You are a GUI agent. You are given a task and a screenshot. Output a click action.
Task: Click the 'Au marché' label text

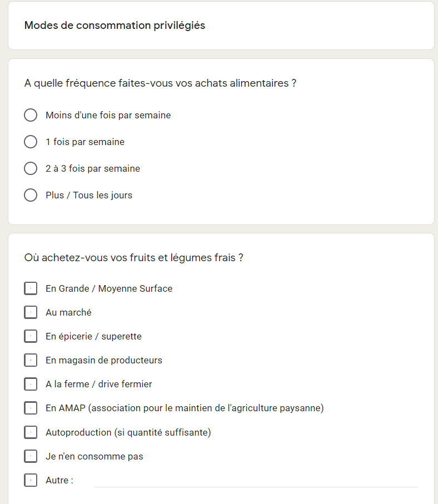tap(68, 312)
